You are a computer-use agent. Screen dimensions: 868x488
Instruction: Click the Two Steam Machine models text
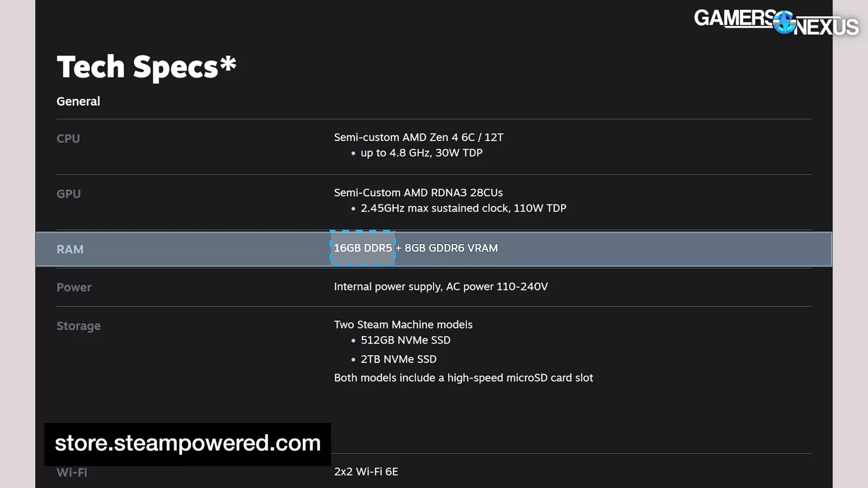(x=403, y=324)
